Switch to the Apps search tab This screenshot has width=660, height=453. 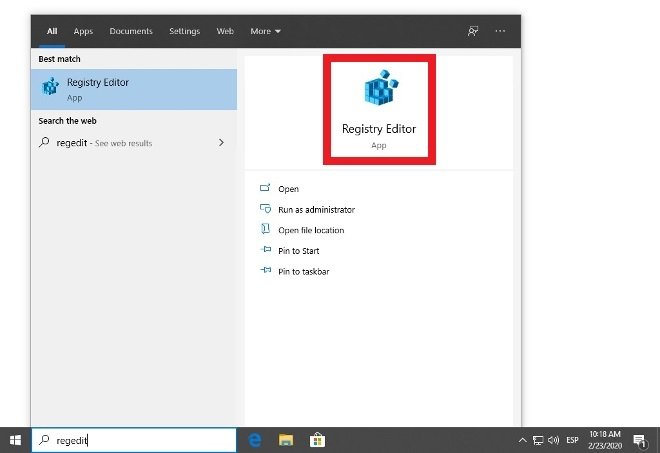coord(83,31)
